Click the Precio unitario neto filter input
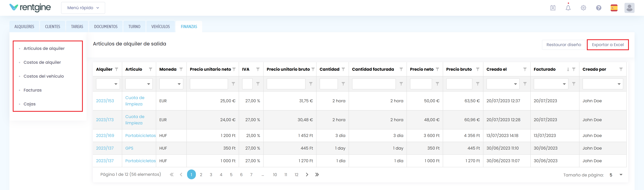644x190 pixels. pyautogui.click(x=209, y=84)
